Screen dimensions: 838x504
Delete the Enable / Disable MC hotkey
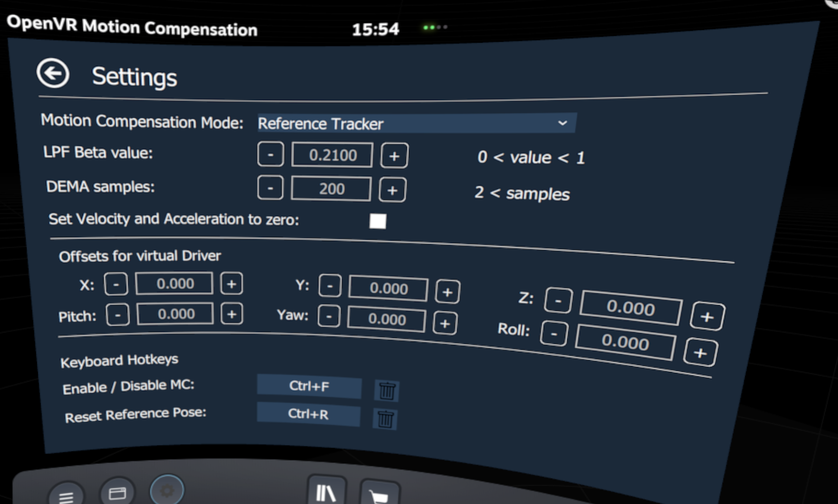(386, 391)
